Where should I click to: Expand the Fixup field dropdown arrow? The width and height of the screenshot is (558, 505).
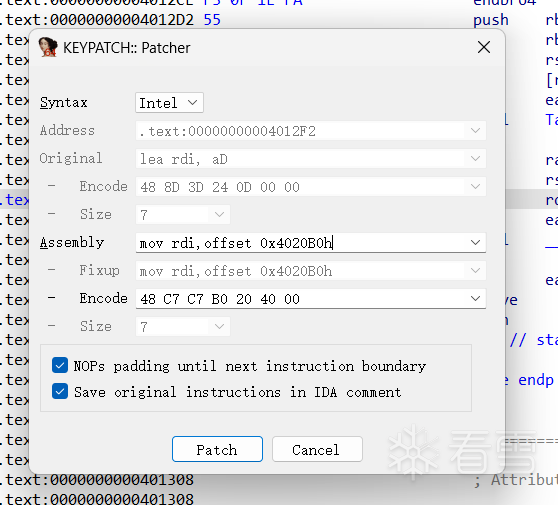coord(475,271)
